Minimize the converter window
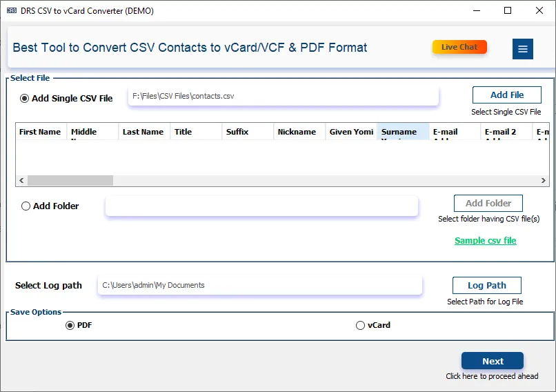Image resolution: width=556 pixels, height=392 pixels. (477, 10)
